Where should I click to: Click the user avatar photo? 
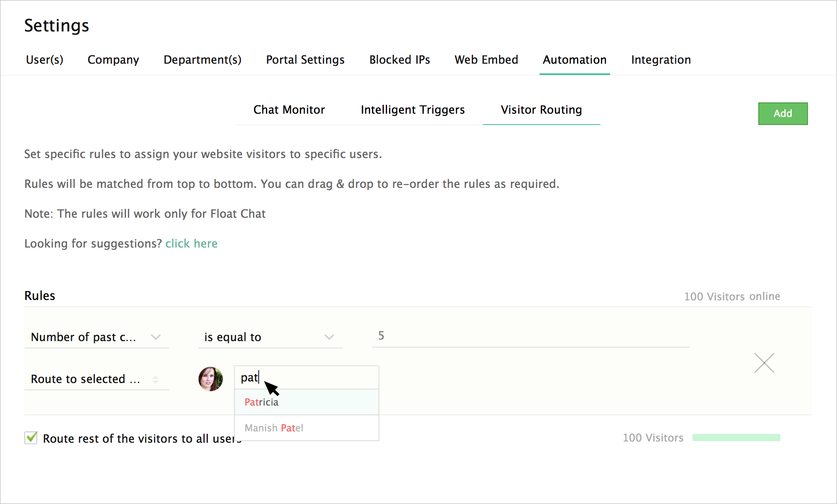pyautogui.click(x=211, y=379)
